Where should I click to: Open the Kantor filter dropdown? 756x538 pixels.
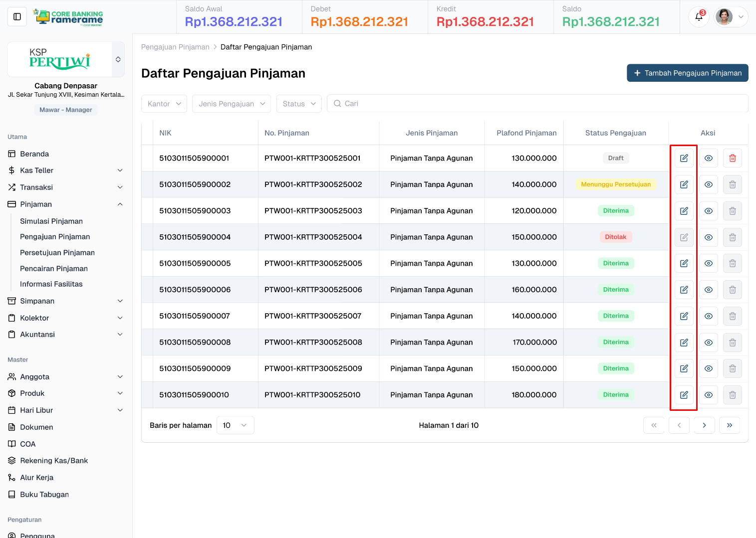coord(164,103)
